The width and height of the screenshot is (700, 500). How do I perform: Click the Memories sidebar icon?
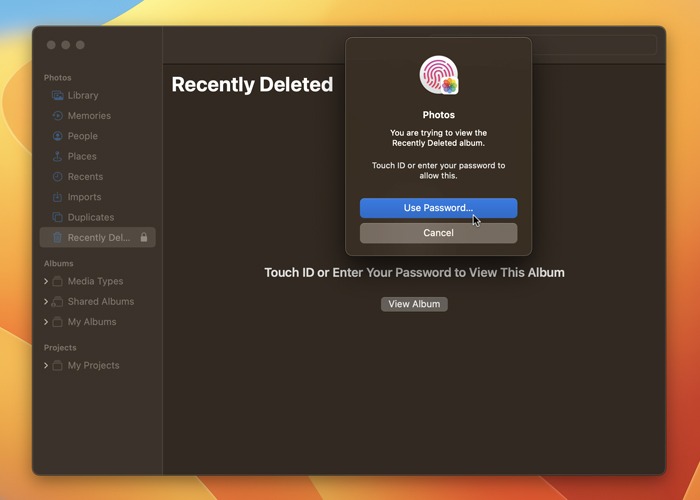pos(58,116)
